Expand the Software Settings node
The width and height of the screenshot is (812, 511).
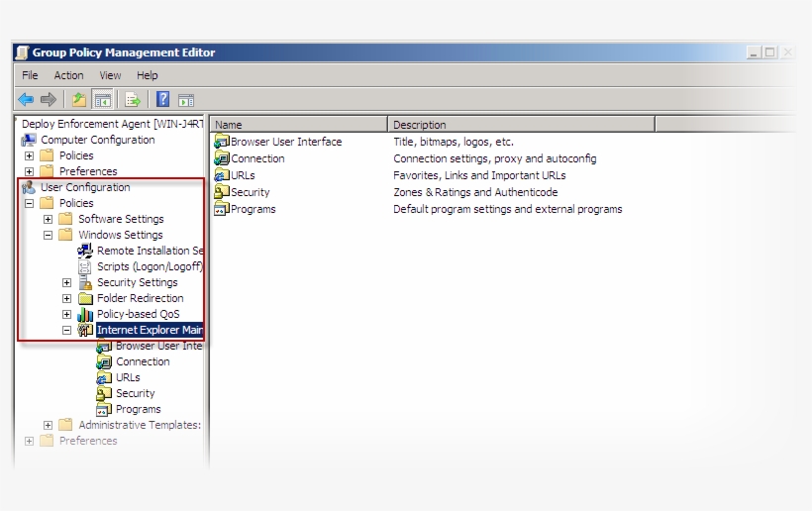click(x=48, y=219)
